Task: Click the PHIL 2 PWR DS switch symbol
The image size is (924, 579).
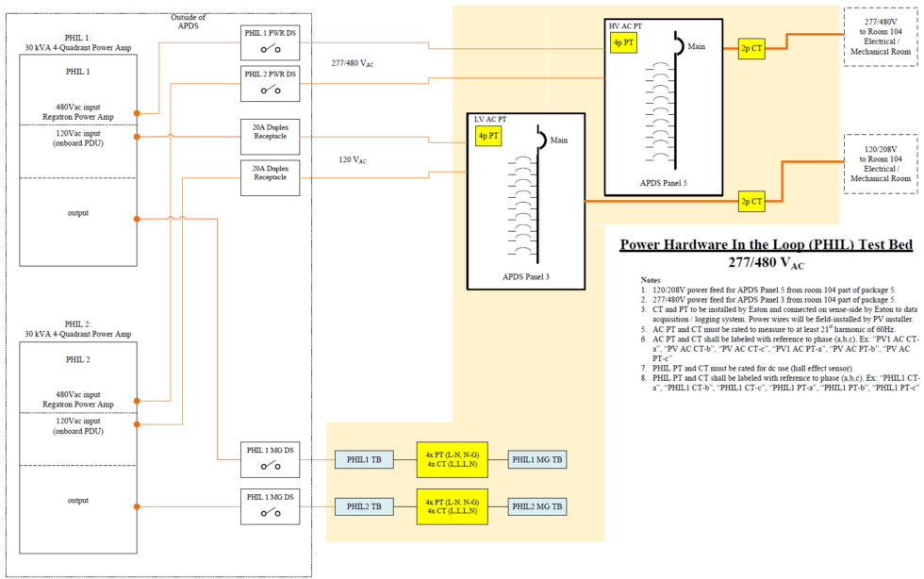Action: point(271,90)
